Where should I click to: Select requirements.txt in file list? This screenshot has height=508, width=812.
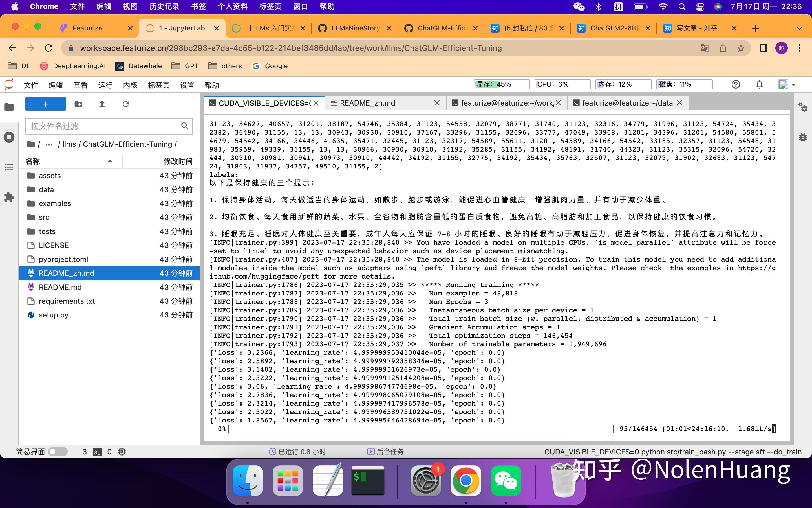point(109,301)
